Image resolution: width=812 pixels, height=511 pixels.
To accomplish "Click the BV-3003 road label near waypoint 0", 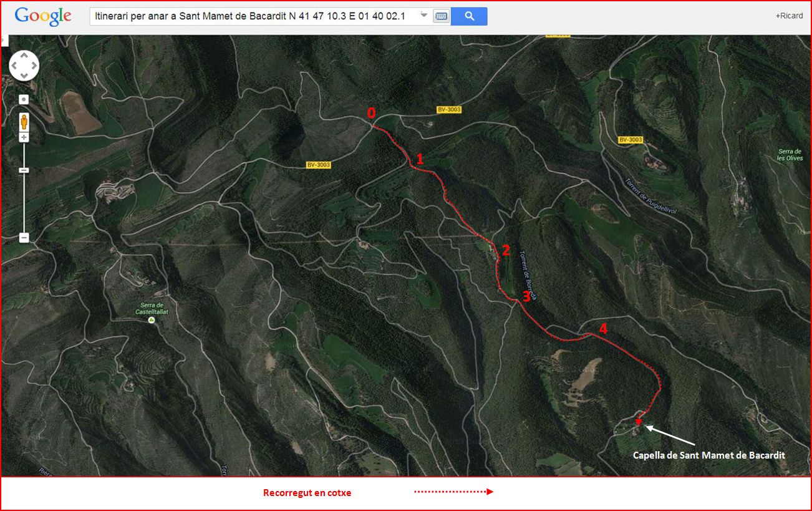I will point(448,110).
